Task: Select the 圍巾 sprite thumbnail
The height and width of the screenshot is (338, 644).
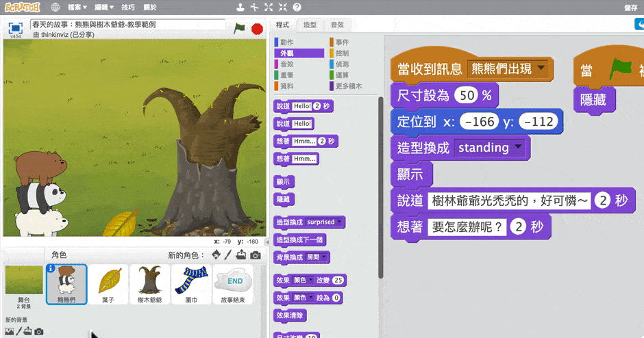Action: tap(191, 284)
